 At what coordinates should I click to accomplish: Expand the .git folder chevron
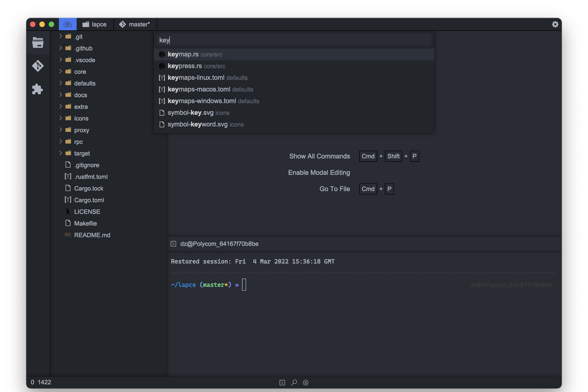tap(61, 36)
